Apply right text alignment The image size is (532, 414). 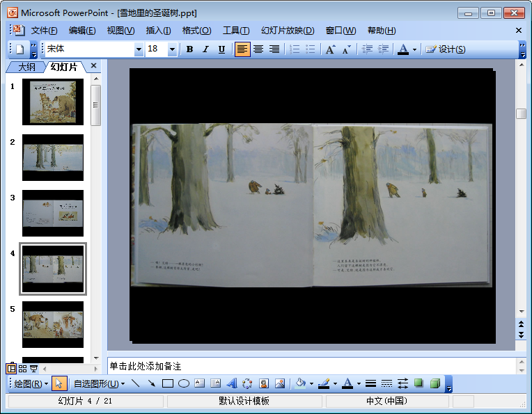(274, 49)
